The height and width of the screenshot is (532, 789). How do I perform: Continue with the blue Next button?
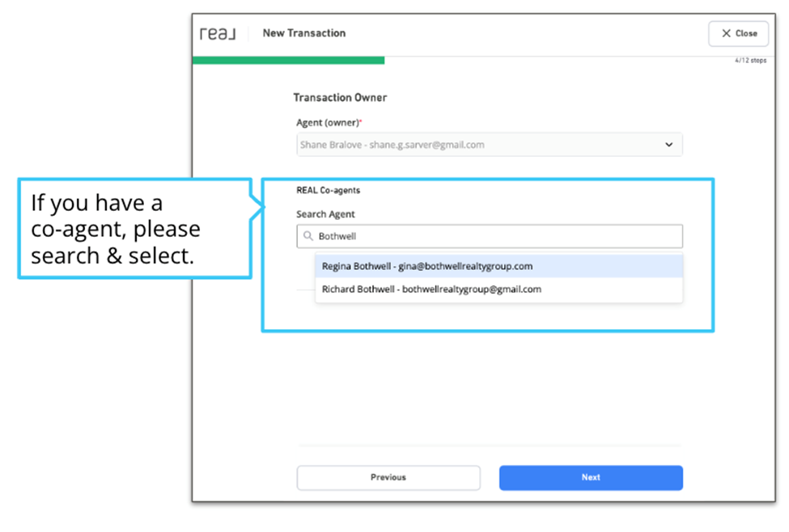591,477
